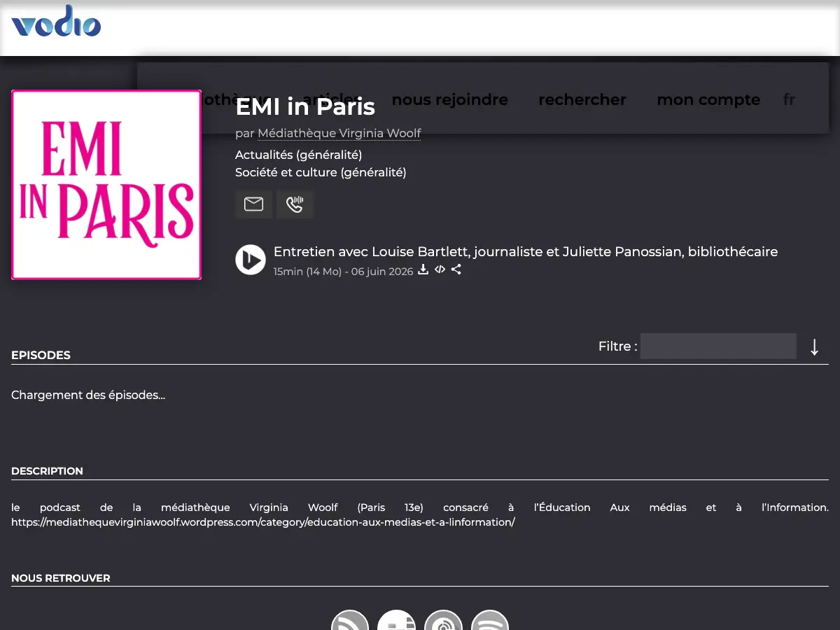Click the Filtre input field
The image size is (840, 630).
pos(718,346)
